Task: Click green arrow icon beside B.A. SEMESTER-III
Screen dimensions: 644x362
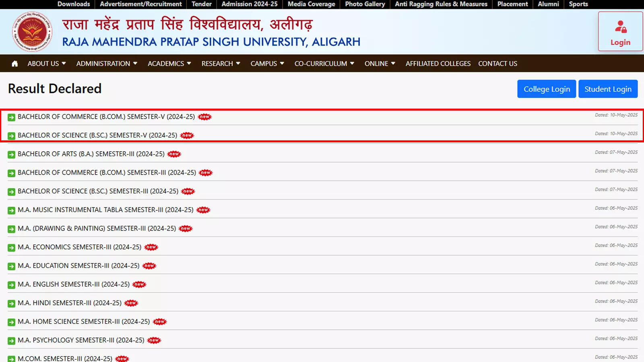Action: tap(12, 154)
